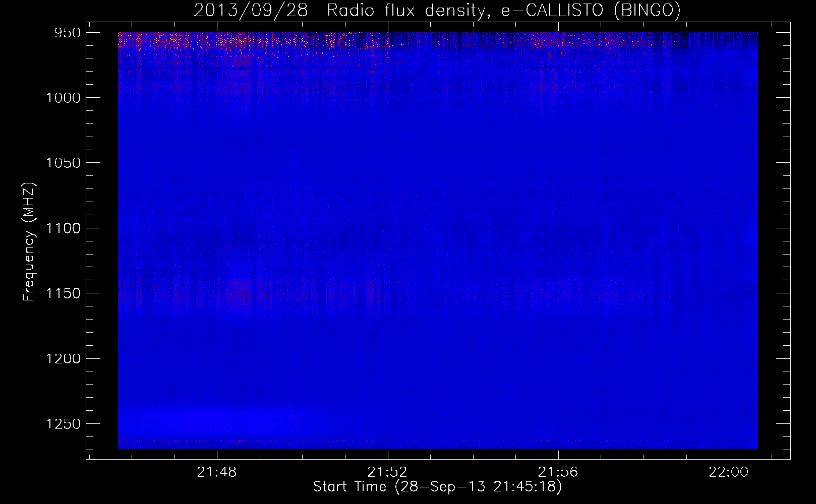The image size is (816, 504).
Task: Click the 'Start Time (28-Sep-13 21:45:18)' label
Action: (437, 487)
